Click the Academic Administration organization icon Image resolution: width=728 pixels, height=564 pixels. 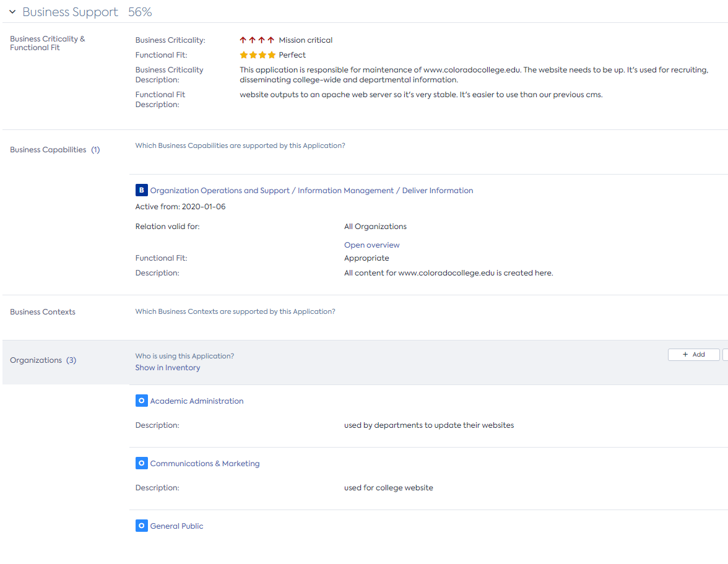click(x=142, y=401)
